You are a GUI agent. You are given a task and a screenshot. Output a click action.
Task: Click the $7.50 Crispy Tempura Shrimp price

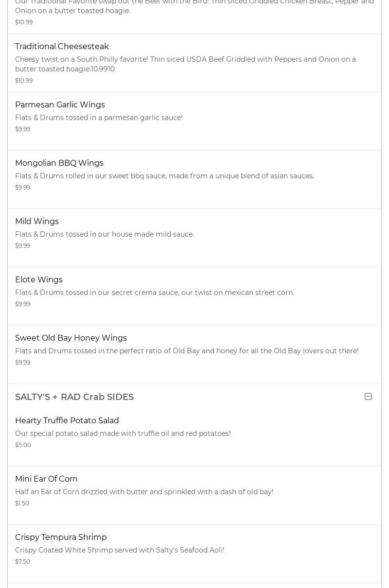[x=22, y=562]
